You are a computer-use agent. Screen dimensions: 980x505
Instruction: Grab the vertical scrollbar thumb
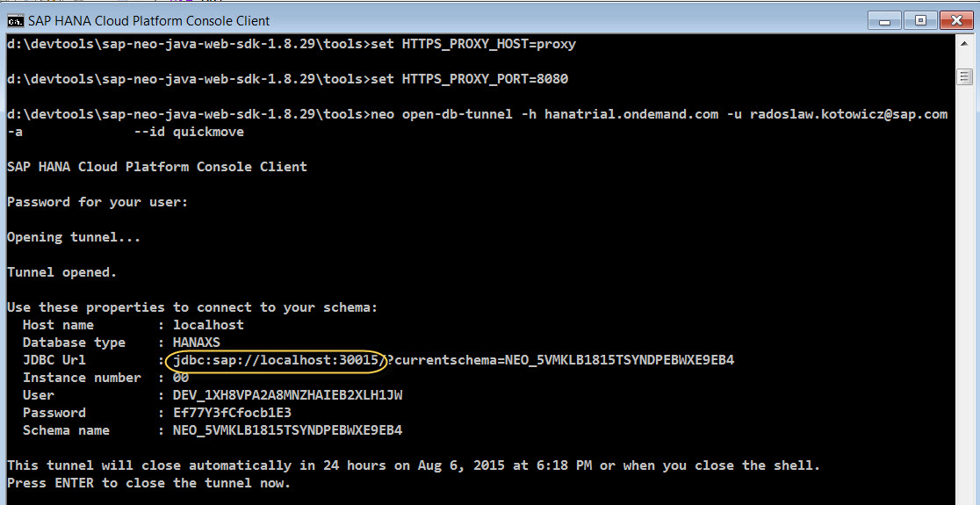click(965, 77)
